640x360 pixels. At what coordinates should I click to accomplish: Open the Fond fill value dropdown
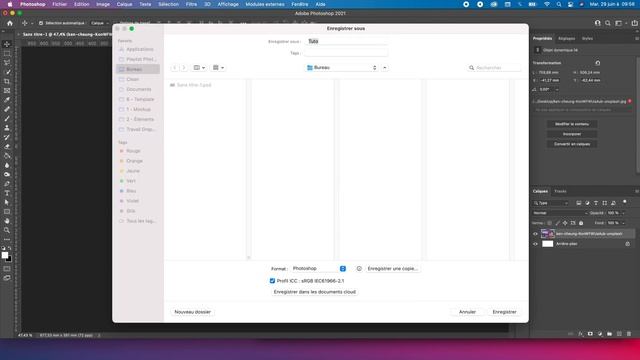click(623, 223)
